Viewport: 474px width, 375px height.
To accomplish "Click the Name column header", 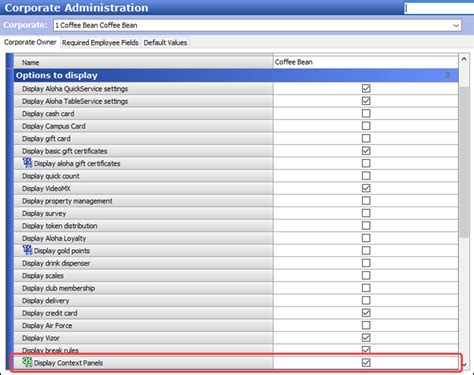I will coord(143,62).
